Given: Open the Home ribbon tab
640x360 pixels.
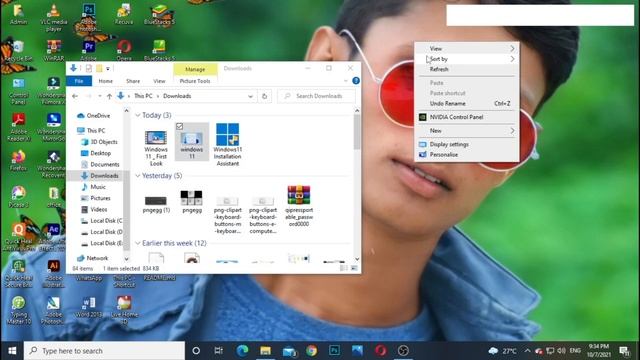Looking at the screenshot, I should [105, 81].
